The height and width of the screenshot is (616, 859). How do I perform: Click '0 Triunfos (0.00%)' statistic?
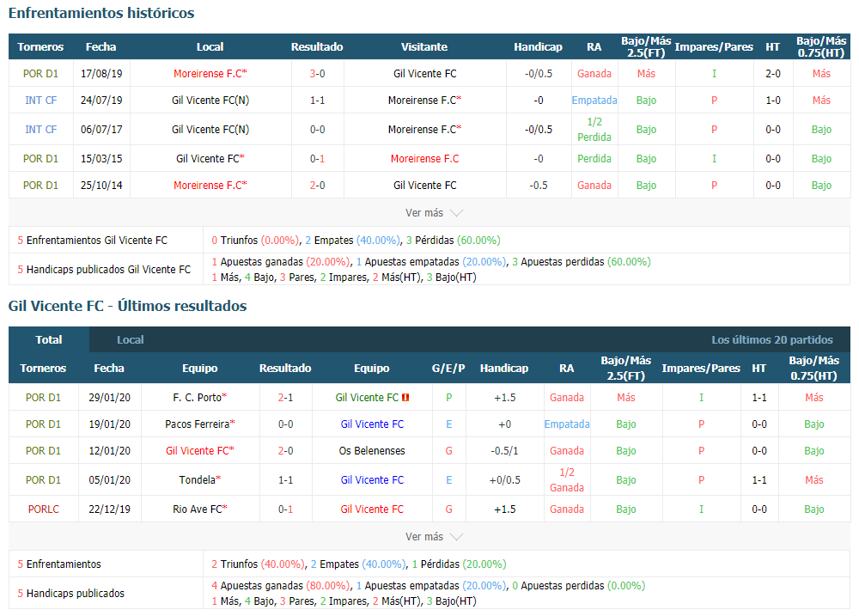[255, 240]
